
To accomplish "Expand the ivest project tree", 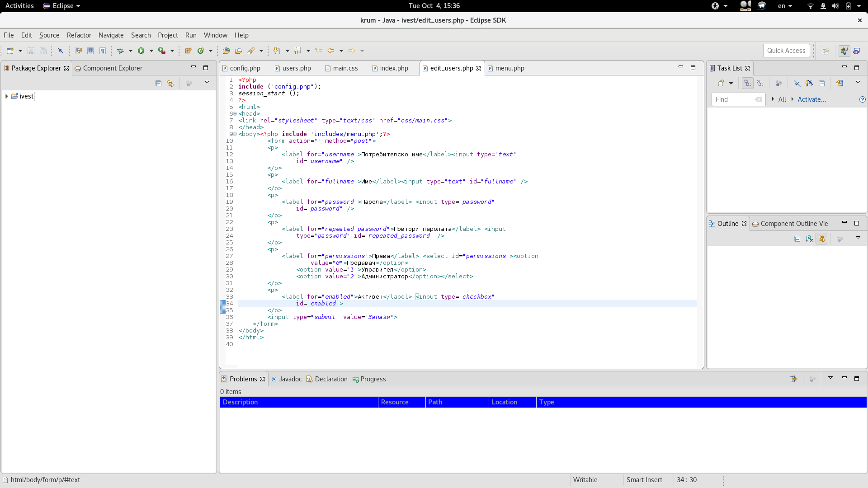I will coord(6,96).
